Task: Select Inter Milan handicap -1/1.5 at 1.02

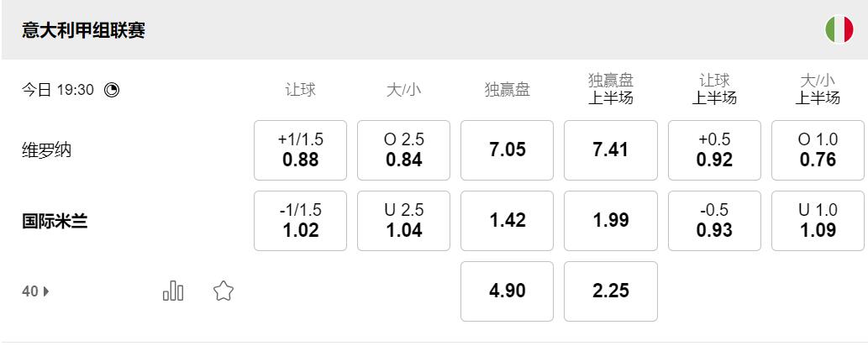Action: click(300, 221)
